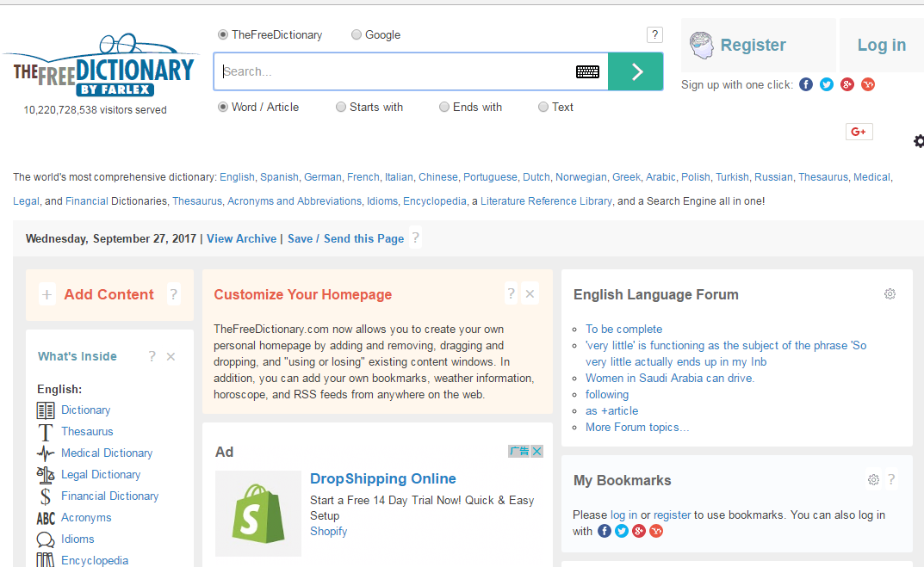Log in with Twitter in My Bookmarks

click(x=622, y=531)
